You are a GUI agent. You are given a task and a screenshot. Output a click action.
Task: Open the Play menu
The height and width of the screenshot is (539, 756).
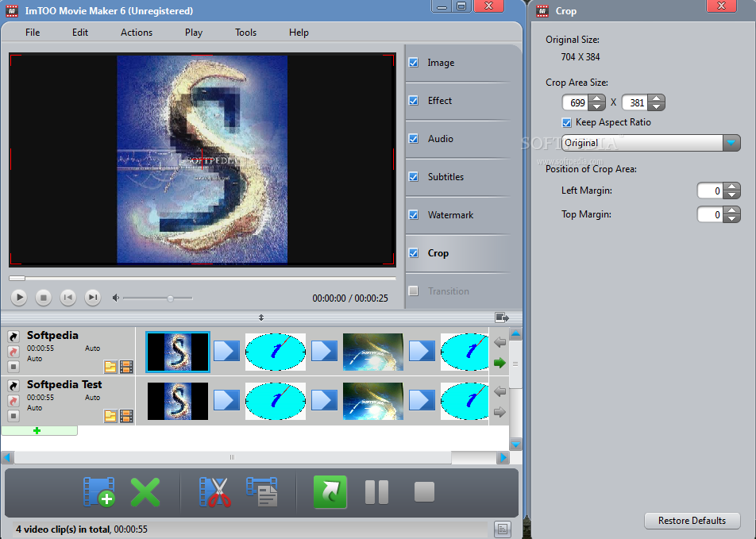[x=193, y=33]
